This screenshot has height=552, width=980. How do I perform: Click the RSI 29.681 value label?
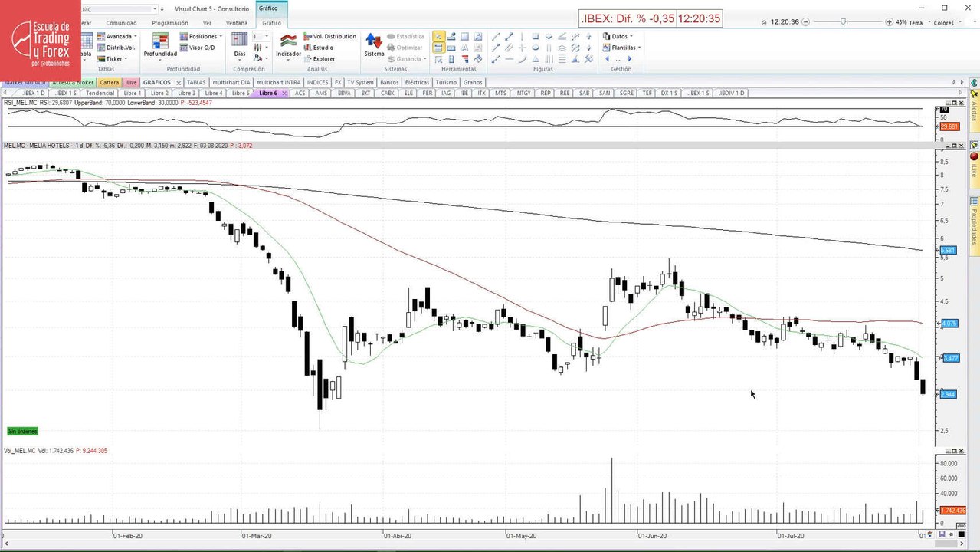[x=949, y=127]
